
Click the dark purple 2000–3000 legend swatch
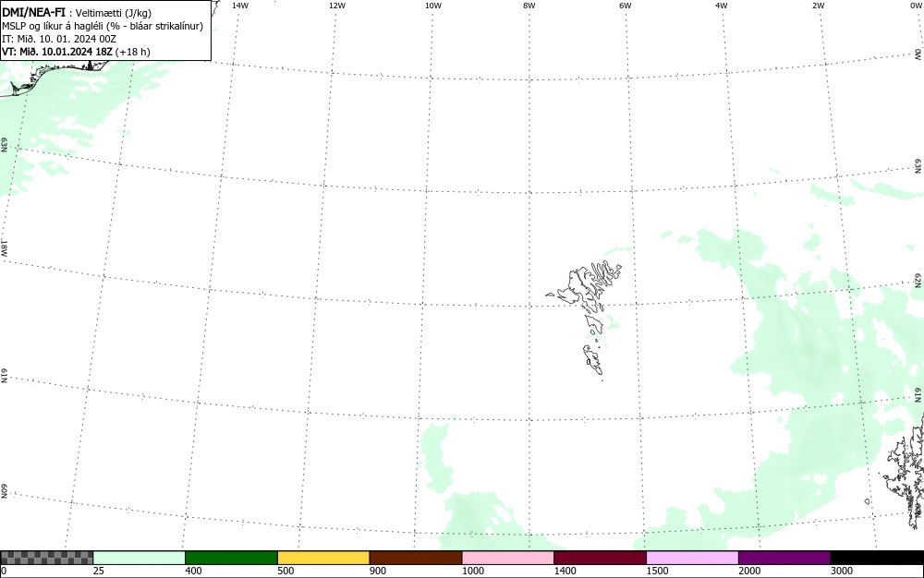pyautogui.click(x=784, y=558)
